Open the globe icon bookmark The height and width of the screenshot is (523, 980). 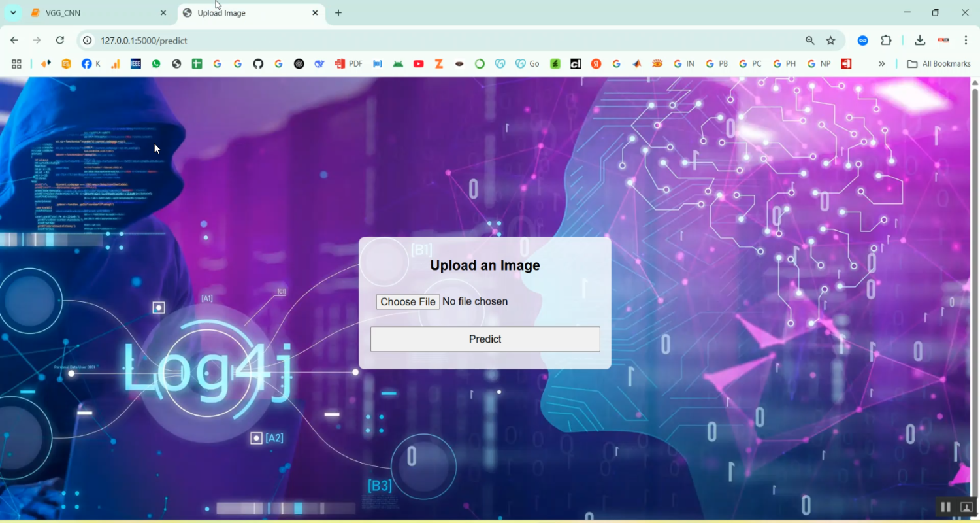[x=176, y=64]
